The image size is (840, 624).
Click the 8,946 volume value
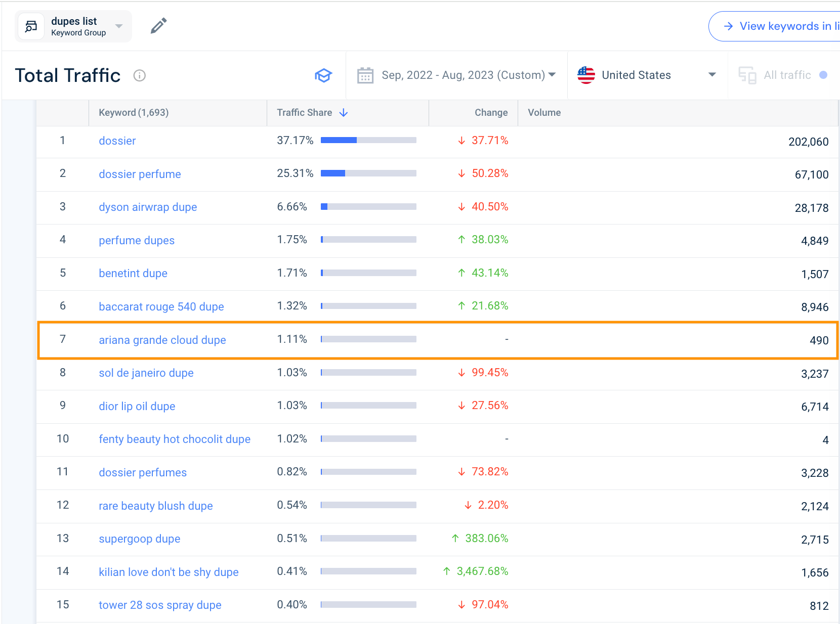pyautogui.click(x=815, y=307)
